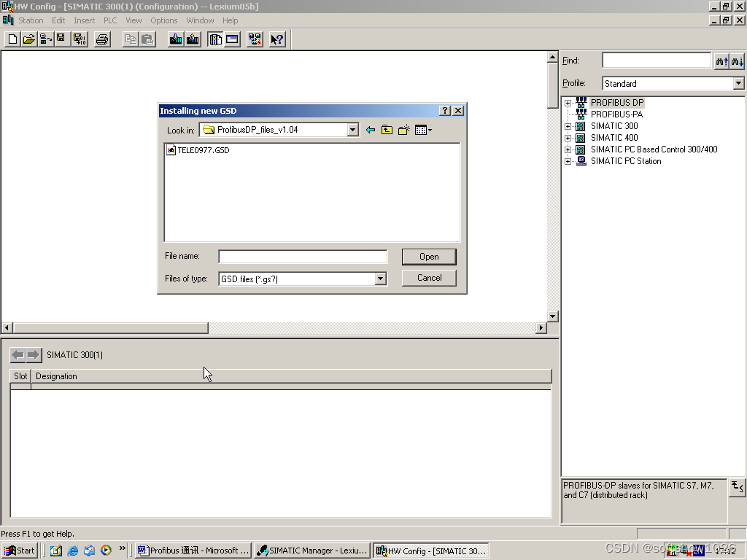The image size is (747, 560).
Task: Open the PLC menu
Action: [x=110, y=20]
